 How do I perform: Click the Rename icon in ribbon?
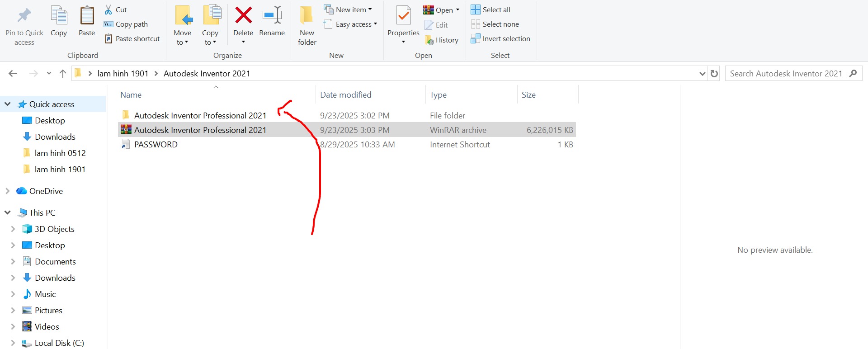pos(272,16)
